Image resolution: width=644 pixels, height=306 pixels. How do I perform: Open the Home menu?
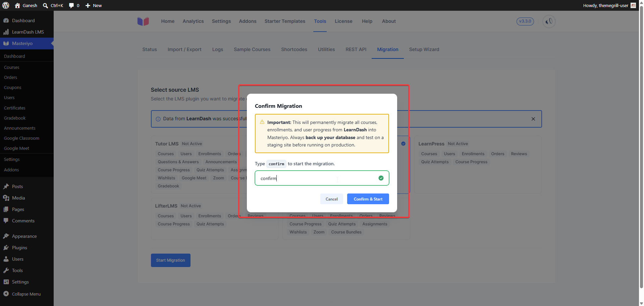point(168,21)
